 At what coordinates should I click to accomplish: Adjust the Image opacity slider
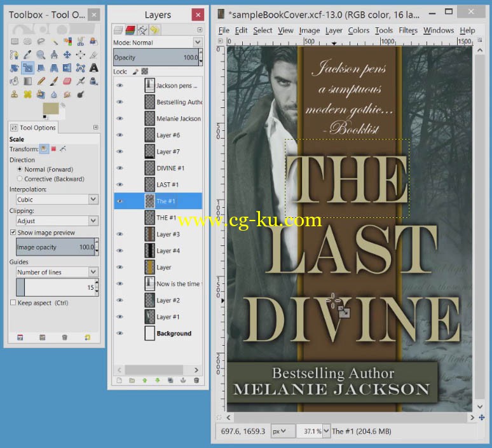pos(55,247)
